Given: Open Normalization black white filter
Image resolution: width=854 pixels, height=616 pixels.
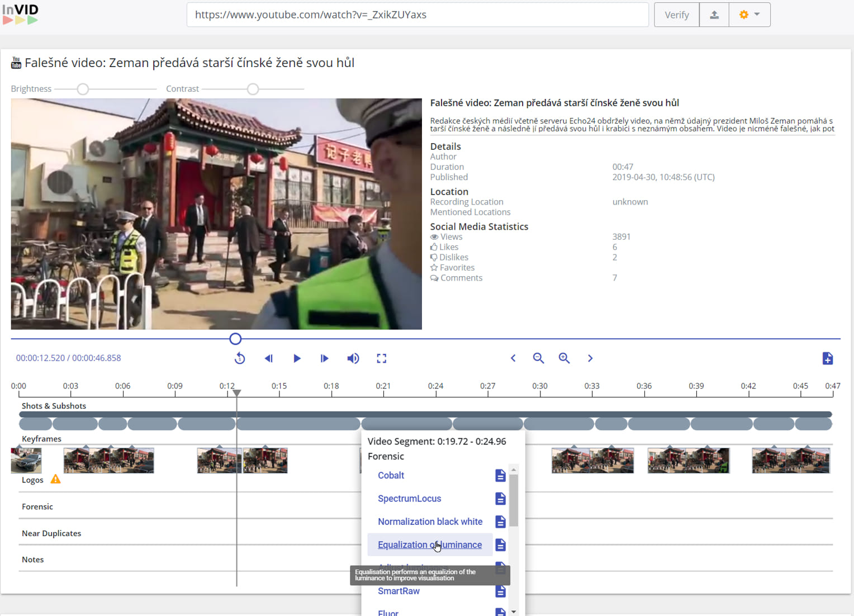Looking at the screenshot, I should click(430, 522).
